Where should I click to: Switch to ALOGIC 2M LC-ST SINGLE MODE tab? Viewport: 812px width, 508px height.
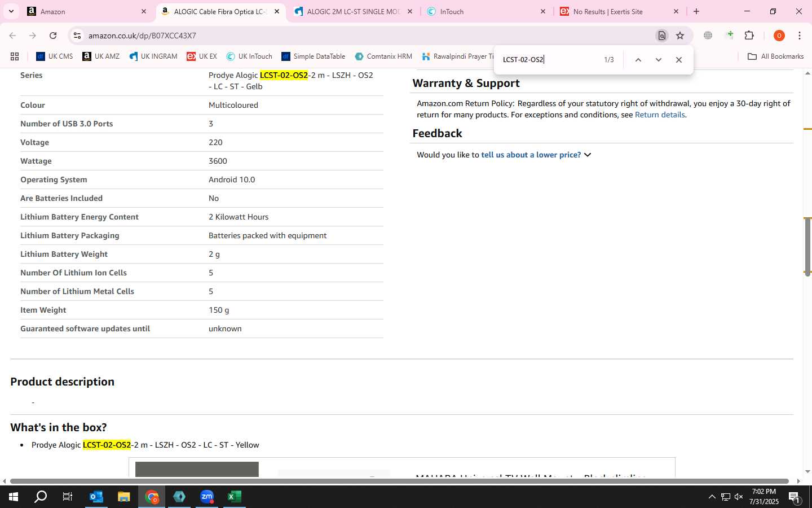coord(354,11)
